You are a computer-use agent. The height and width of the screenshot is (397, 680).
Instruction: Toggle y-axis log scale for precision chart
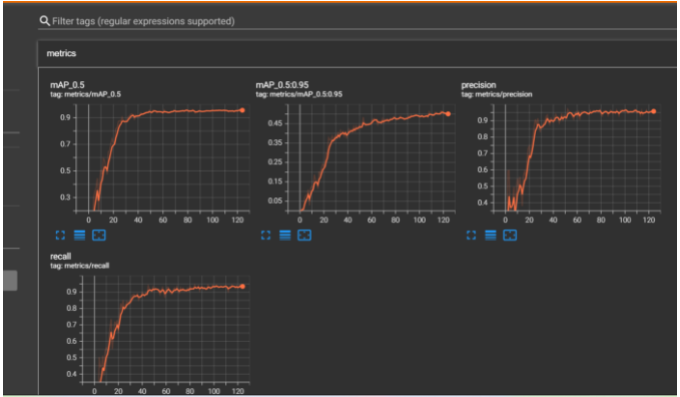[490, 235]
